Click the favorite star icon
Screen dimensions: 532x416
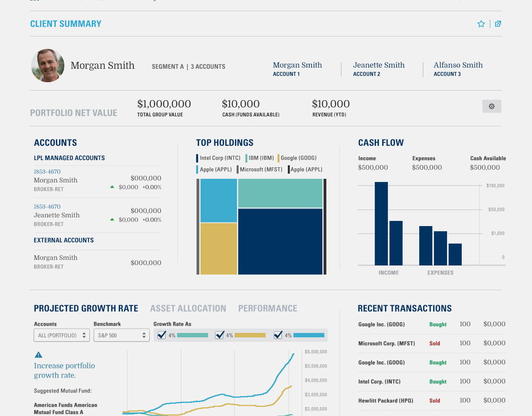point(481,24)
